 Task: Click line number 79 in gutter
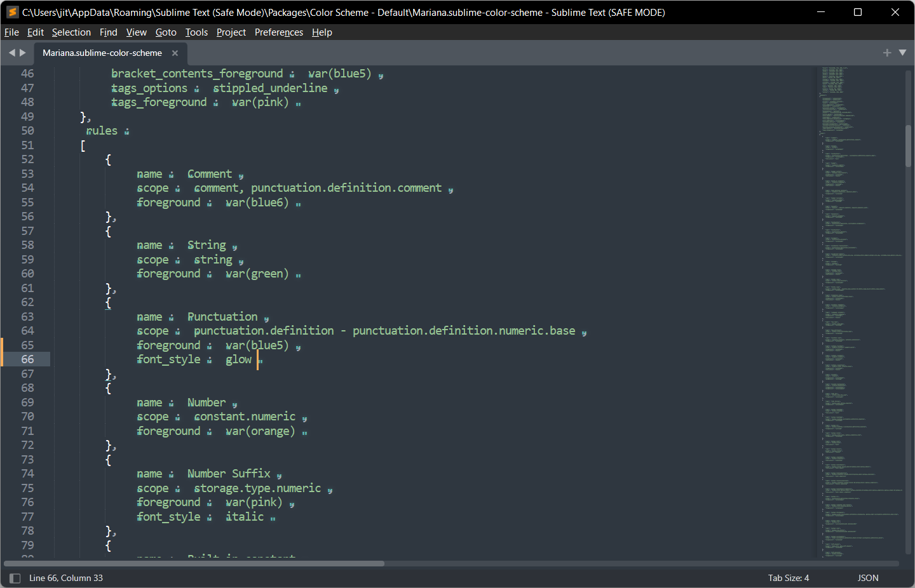[x=27, y=545]
